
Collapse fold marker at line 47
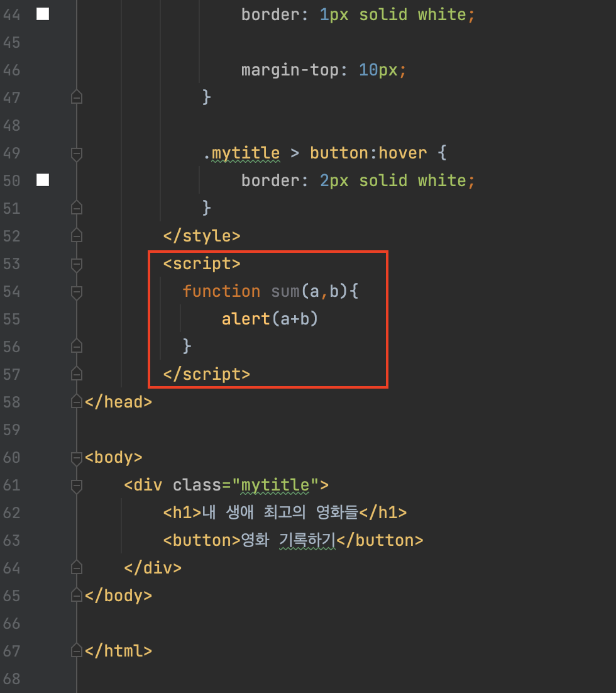[x=77, y=97]
